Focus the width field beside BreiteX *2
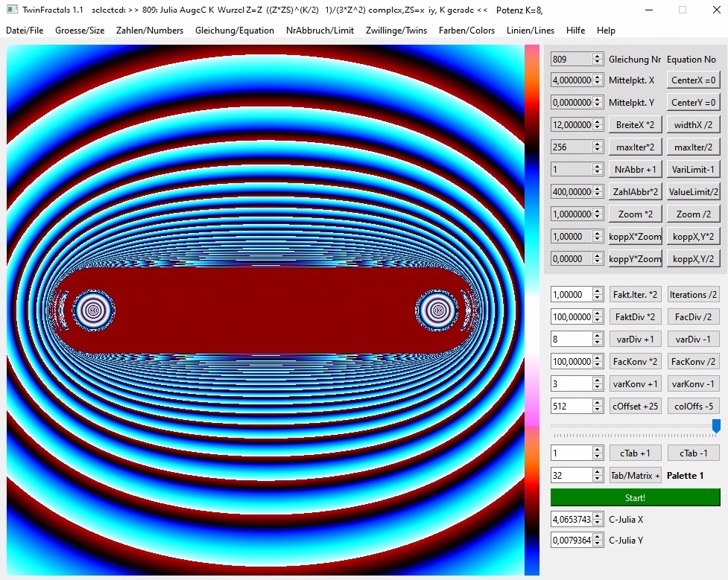The height and width of the screenshot is (580, 728). pyautogui.click(x=577, y=125)
